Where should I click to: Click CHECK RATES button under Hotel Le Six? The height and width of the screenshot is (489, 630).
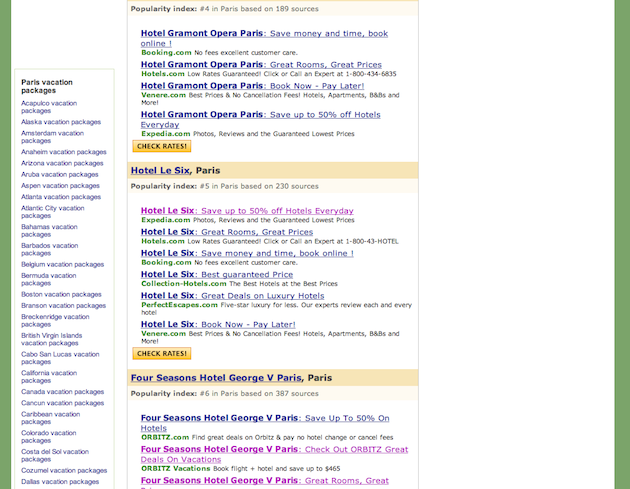click(x=162, y=354)
